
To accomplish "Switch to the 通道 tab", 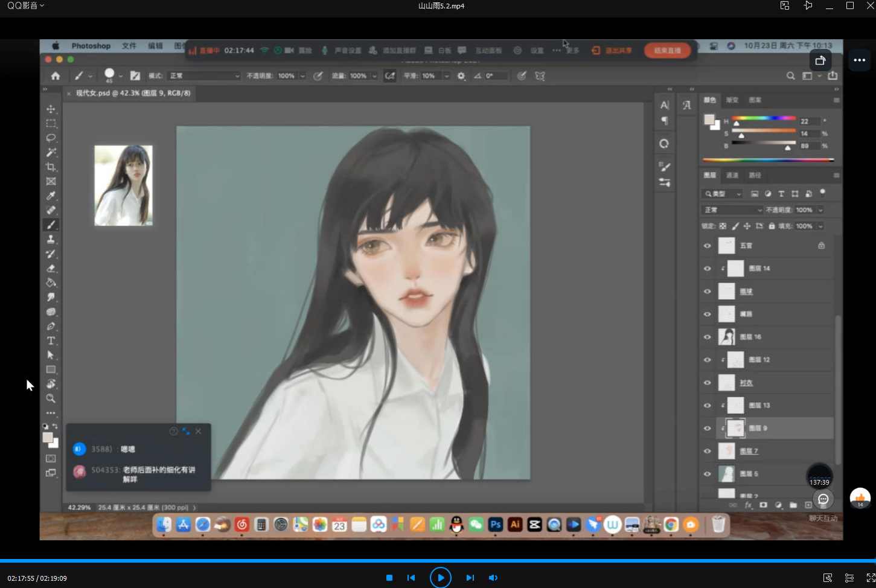I will coord(732,175).
